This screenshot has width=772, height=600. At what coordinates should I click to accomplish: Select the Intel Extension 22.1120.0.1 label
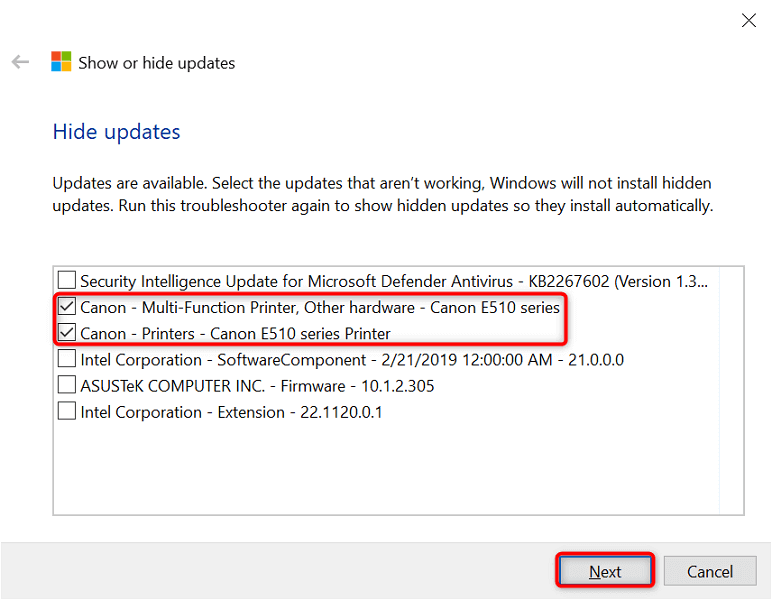pyautogui.click(x=231, y=412)
